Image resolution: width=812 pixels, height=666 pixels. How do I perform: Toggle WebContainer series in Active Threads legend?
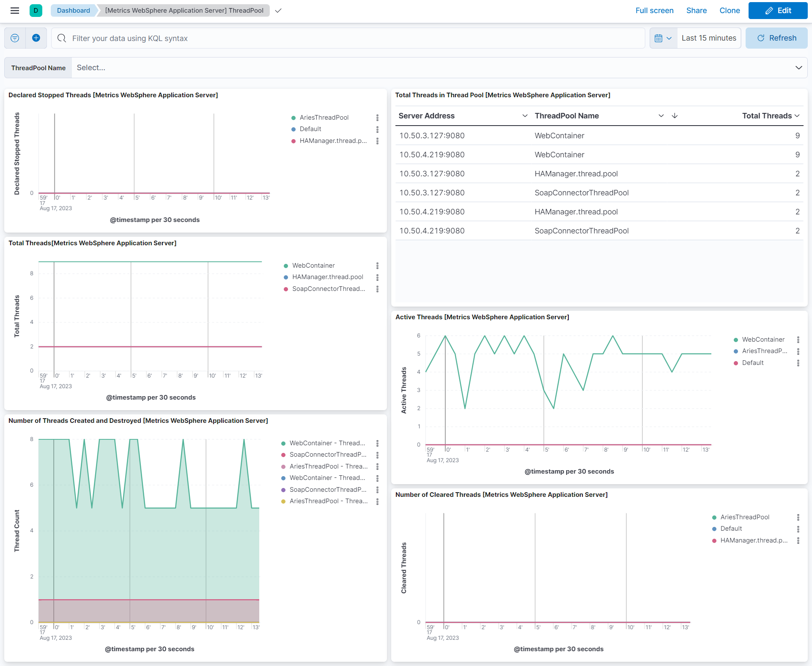pyautogui.click(x=763, y=340)
